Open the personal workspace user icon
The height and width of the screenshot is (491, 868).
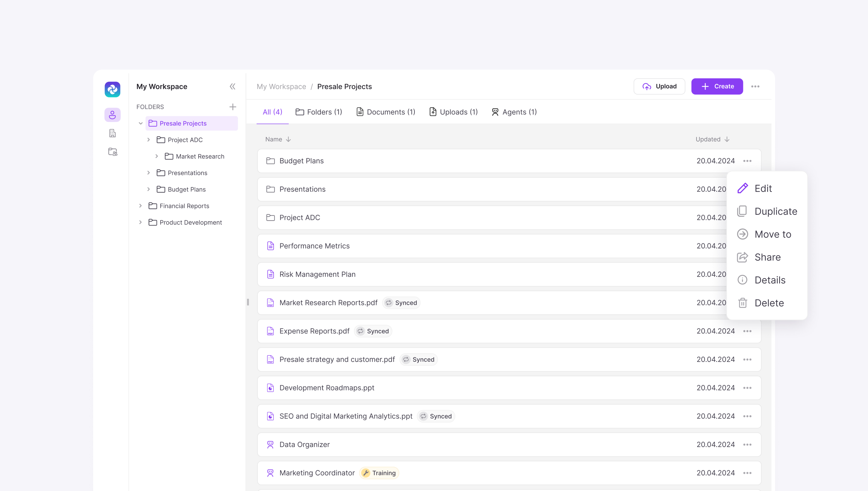[112, 115]
